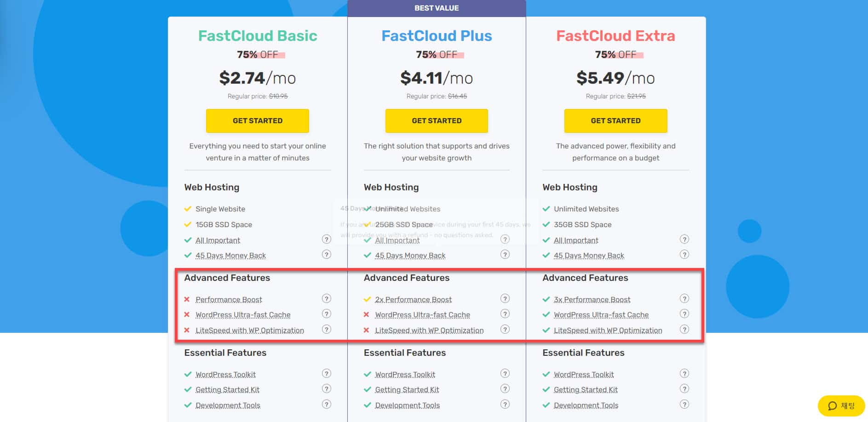Click help icon for Basic 45 Days Money Back
The image size is (868, 422).
[327, 254]
